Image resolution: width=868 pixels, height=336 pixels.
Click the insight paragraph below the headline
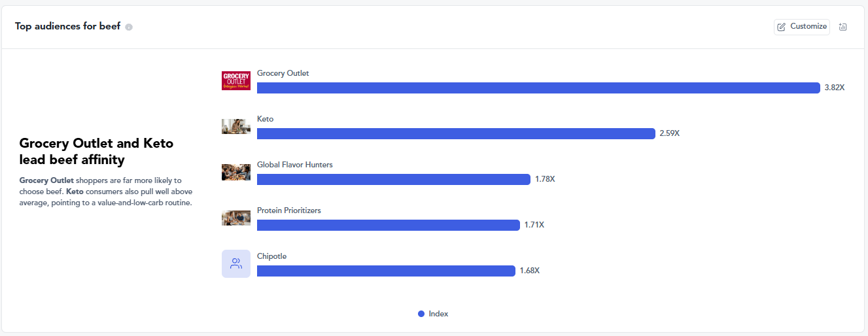(x=106, y=192)
